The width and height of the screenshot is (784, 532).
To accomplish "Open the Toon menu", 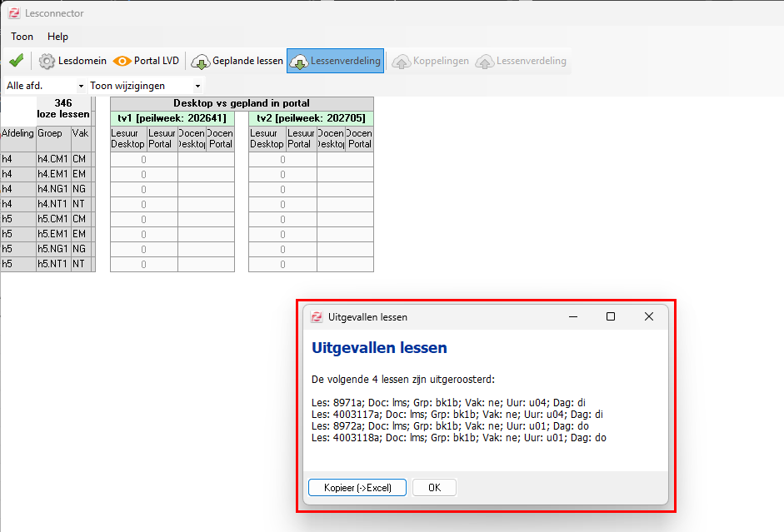I will pos(22,37).
